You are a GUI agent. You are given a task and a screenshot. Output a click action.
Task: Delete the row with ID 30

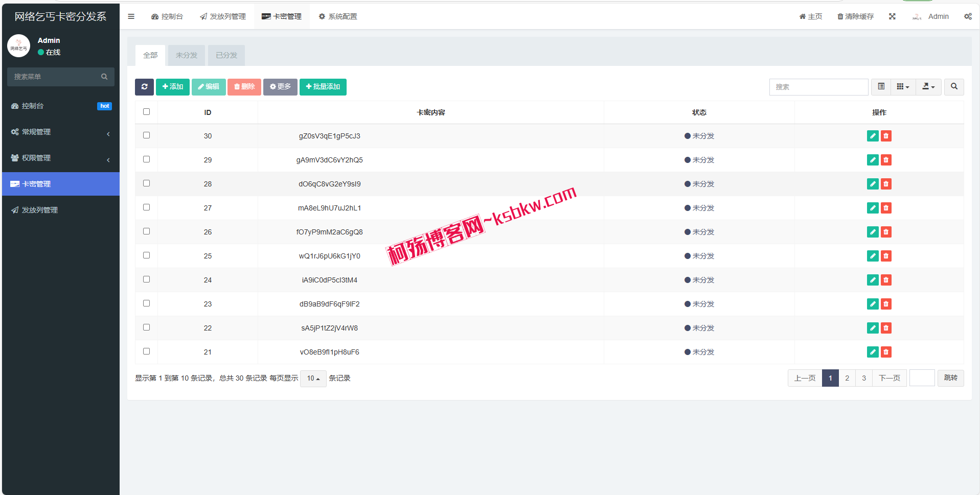[x=886, y=136]
